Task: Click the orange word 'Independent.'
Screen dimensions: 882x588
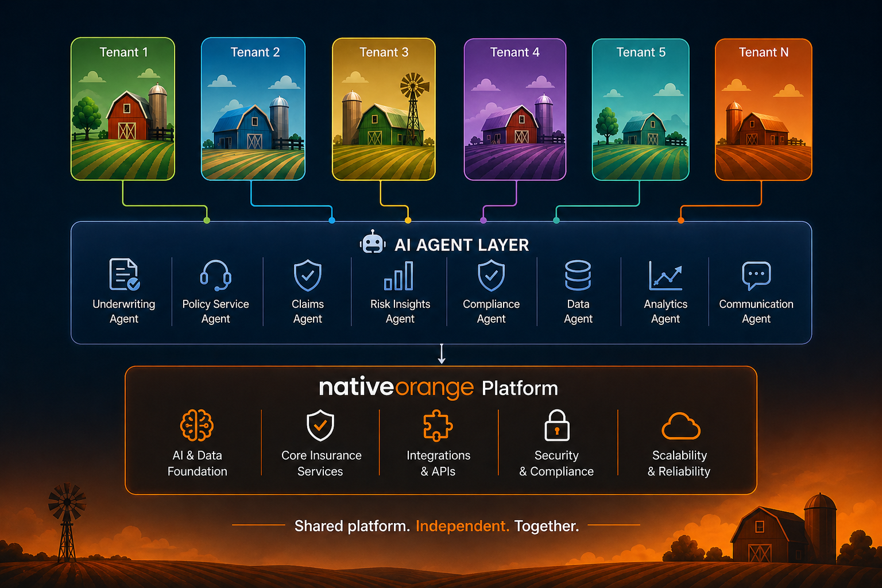Action: coord(462,526)
